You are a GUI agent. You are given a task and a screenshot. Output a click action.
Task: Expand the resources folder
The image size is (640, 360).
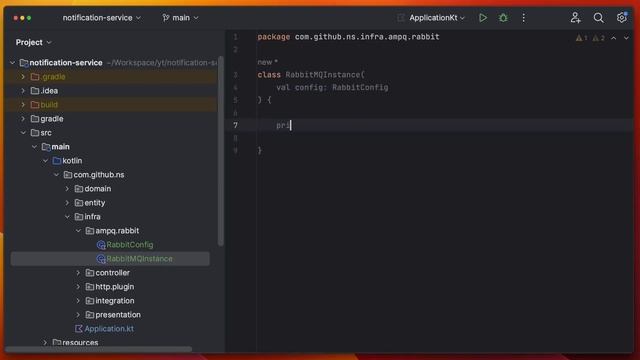(x=45, y=342)
